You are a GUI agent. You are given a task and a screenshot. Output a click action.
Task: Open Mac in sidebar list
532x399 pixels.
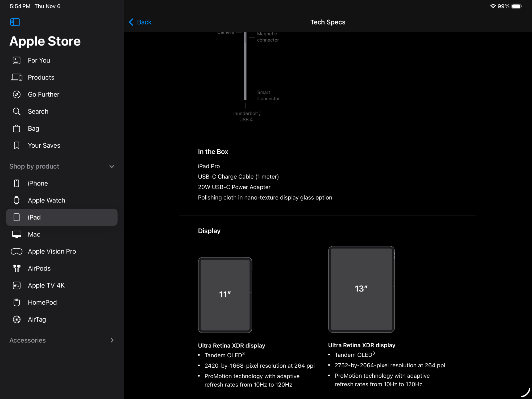34,234
